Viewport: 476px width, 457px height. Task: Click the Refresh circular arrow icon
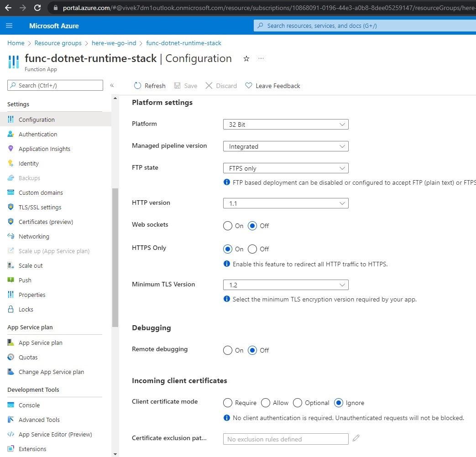click(x=137, y=86)
